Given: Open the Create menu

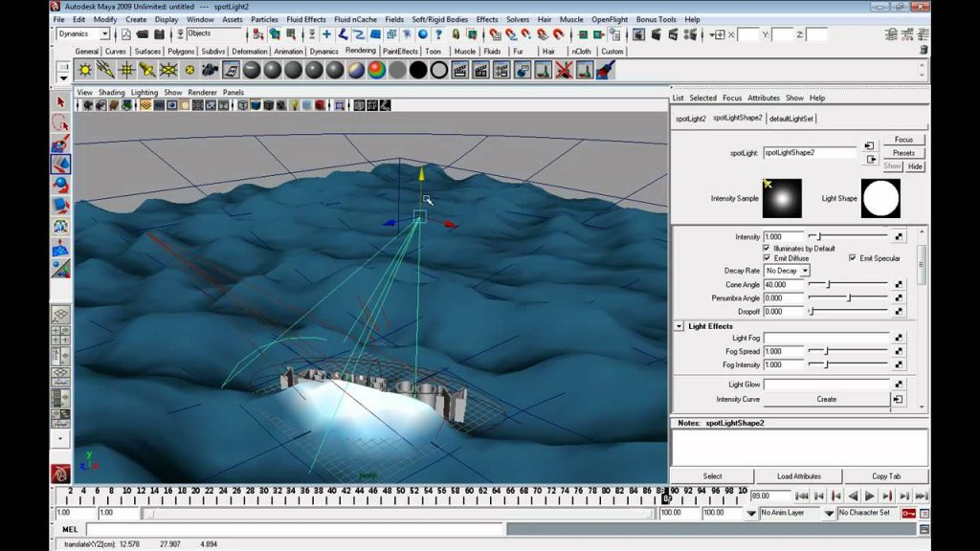Looking at the screenshot, I should click(x=136, y=19).
